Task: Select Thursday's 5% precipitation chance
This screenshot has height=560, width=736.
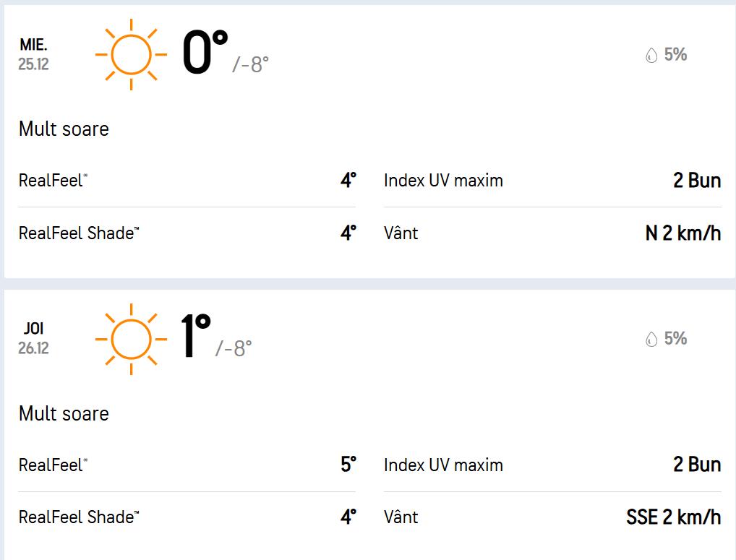Action: click(675, 339)
